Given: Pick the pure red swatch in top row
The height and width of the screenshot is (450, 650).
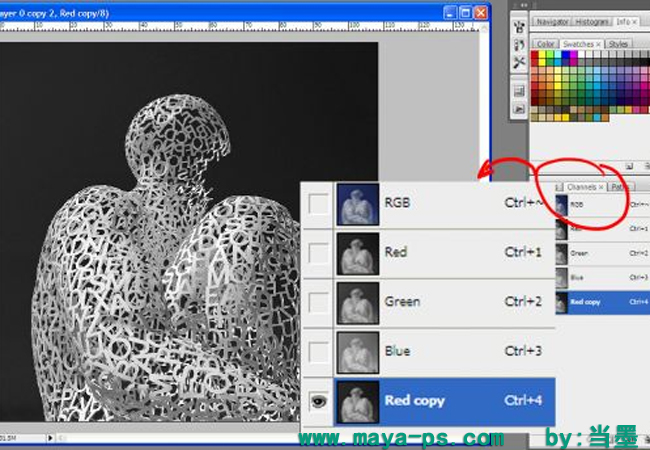Looking at the screenshot, I should point(534,55).
